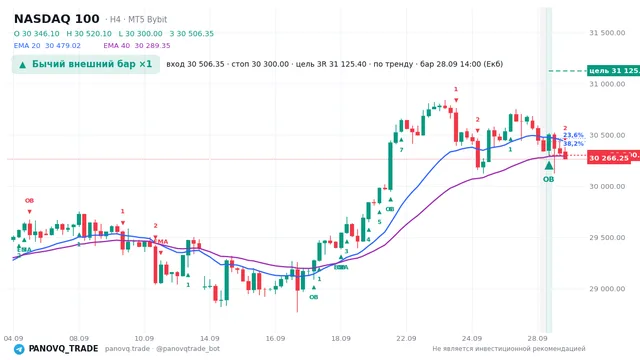
Task: Select the red EMA label near 10.09
Action: click(162, 242)
